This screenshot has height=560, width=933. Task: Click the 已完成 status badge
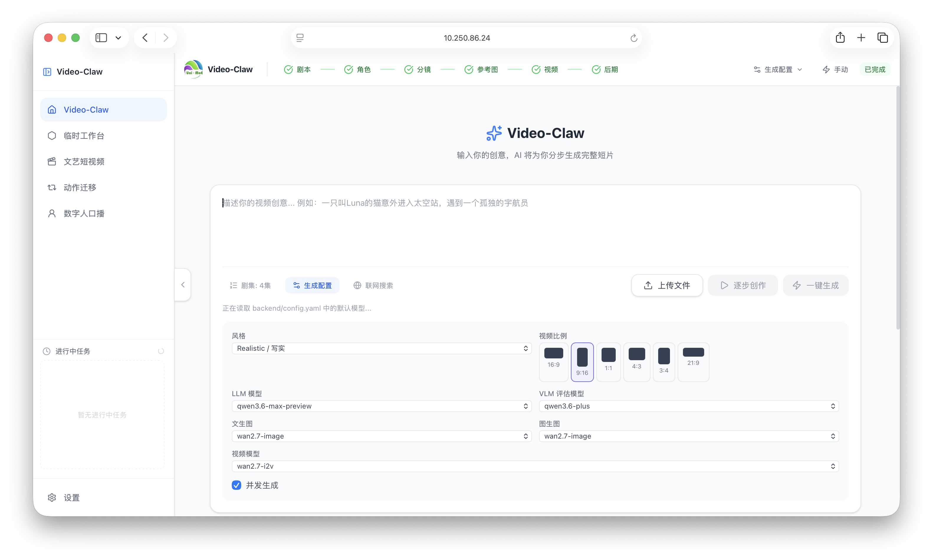[x=875, y=70]
